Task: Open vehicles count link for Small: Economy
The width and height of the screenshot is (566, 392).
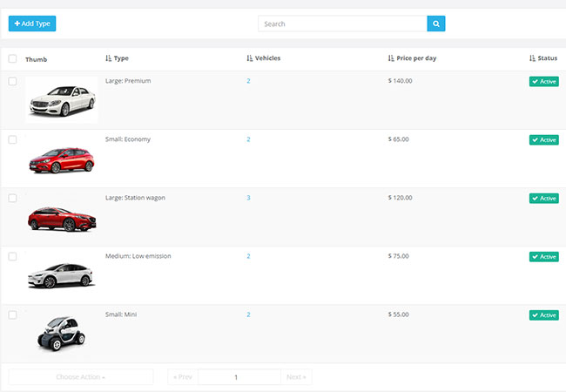Action: click(x=248, y=139)
